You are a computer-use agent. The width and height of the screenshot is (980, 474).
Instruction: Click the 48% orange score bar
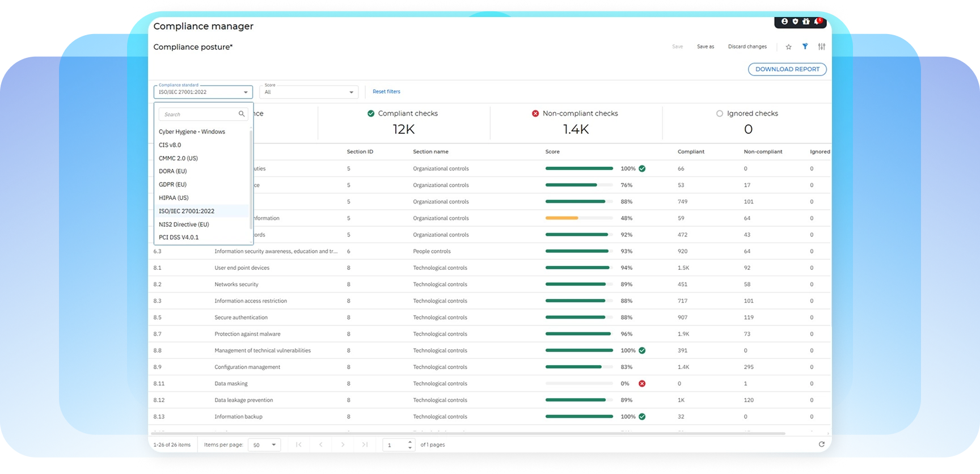pos(561,218)
